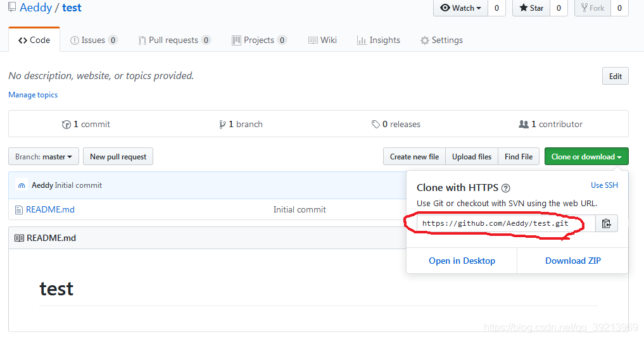Click New pull request button

pos(118,156)
